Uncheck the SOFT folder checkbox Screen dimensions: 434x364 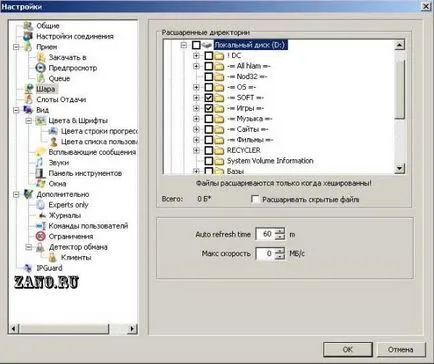click(209, 98)
